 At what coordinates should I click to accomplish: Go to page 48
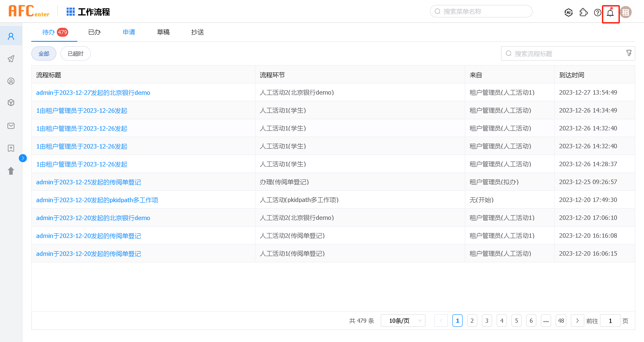[x=561, y=321]
